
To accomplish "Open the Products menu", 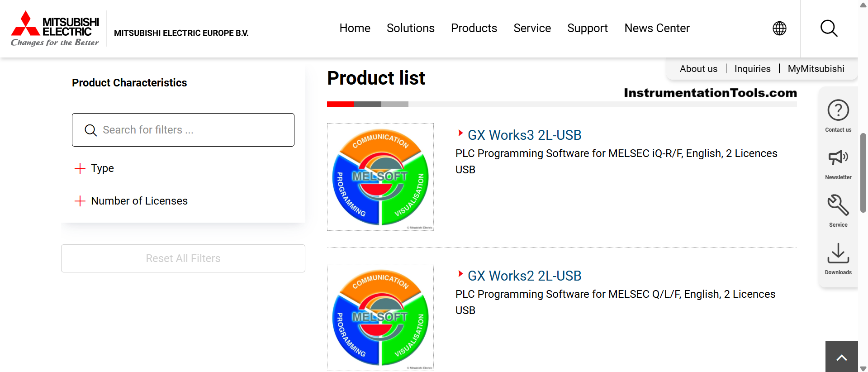I will 474,28.
